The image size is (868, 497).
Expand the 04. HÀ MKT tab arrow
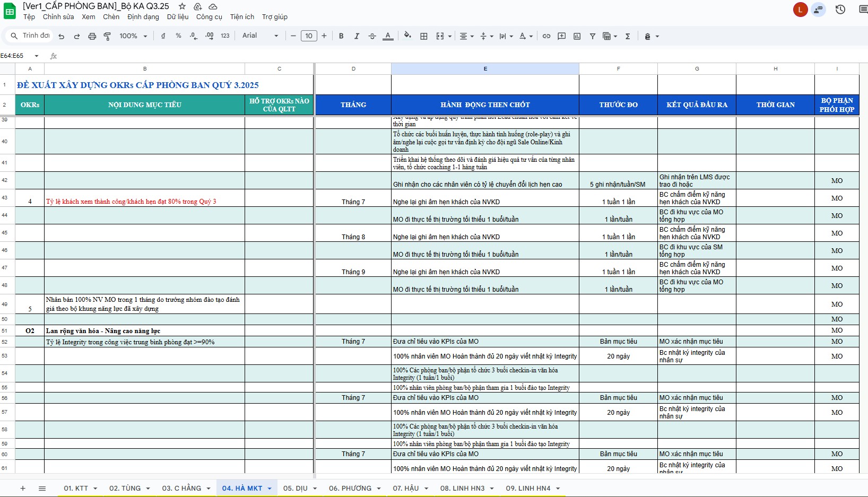(270, 489)
